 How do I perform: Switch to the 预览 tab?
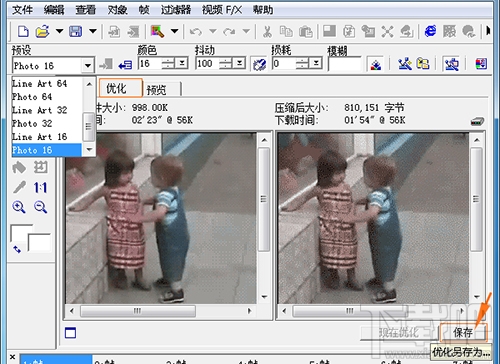click(156, 90)
